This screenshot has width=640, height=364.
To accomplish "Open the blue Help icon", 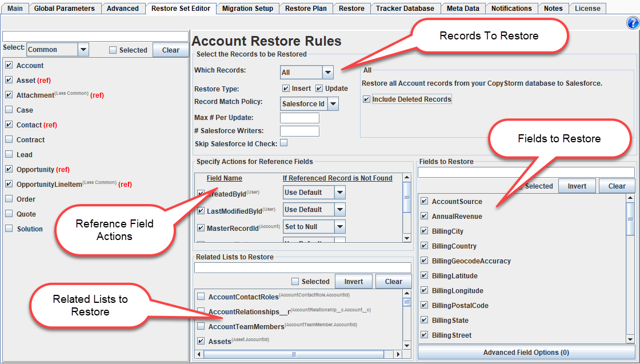I will pyautogui.click(x=633, y=23).
